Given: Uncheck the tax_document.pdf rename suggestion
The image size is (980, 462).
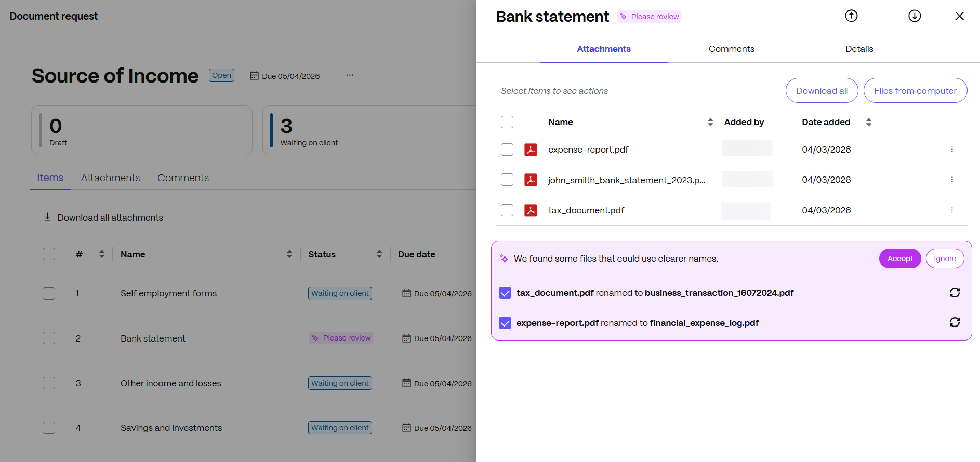Looking at the screenshot, I should 505,293.
